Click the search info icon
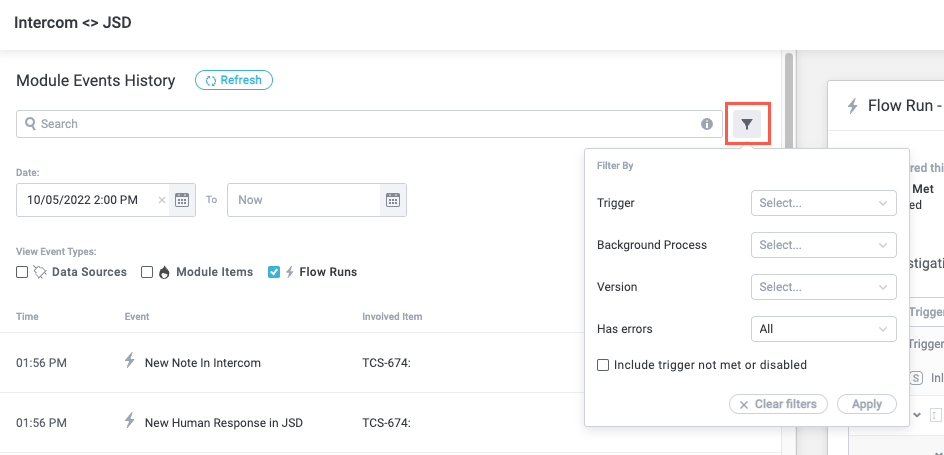 click(707, 124)
